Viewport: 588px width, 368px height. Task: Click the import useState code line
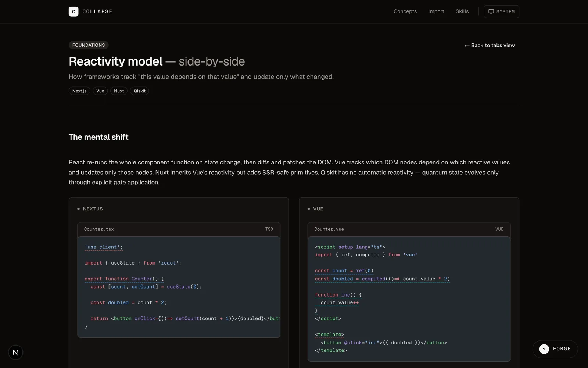133,263
